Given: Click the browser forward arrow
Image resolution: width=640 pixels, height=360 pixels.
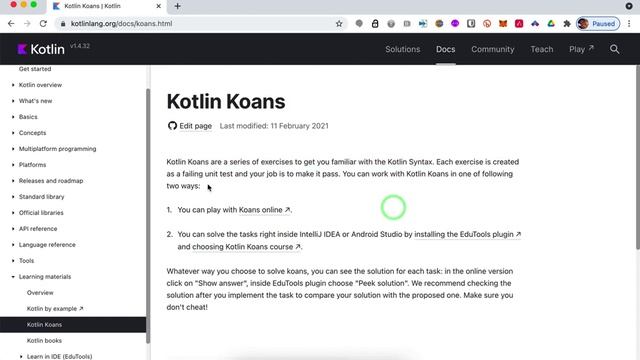Looking at the screenshot, I should coord(27,24).
